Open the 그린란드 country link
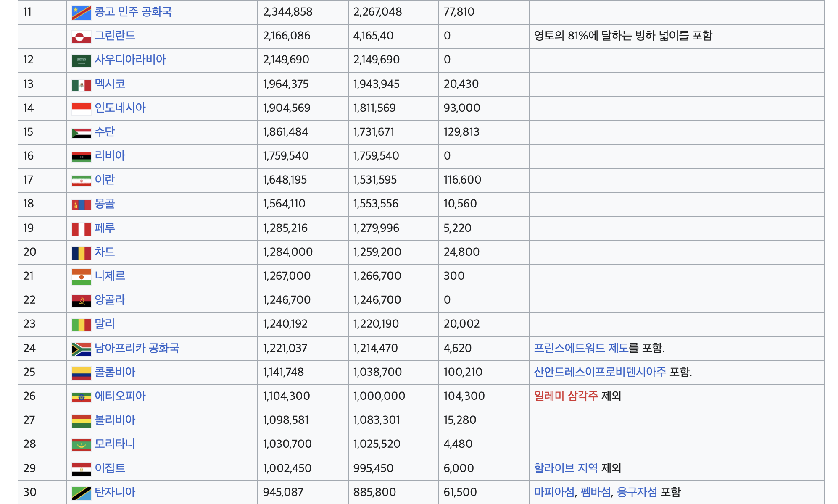This screenshot has height=504, width=838. coord(115,36)
